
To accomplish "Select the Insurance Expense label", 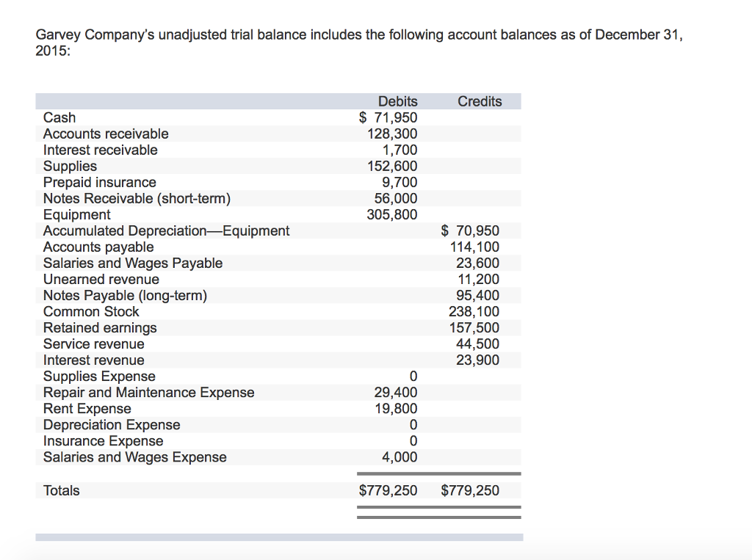I will tap(103, 441).
